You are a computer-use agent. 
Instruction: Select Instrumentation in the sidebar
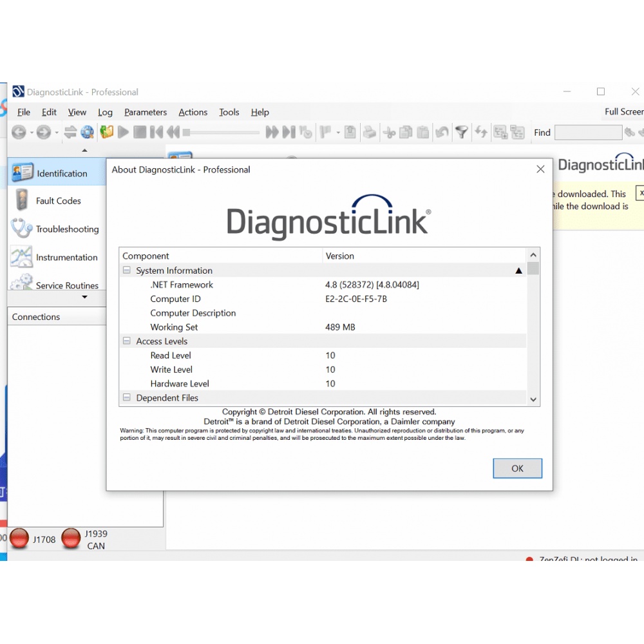[x=57, y=257]
